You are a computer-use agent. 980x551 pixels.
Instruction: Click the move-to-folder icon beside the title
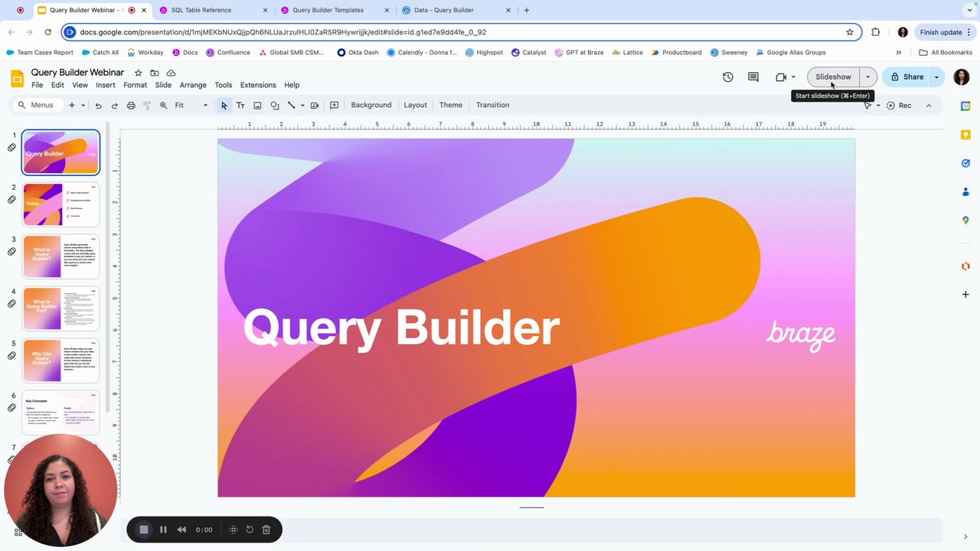coord(155,73)
